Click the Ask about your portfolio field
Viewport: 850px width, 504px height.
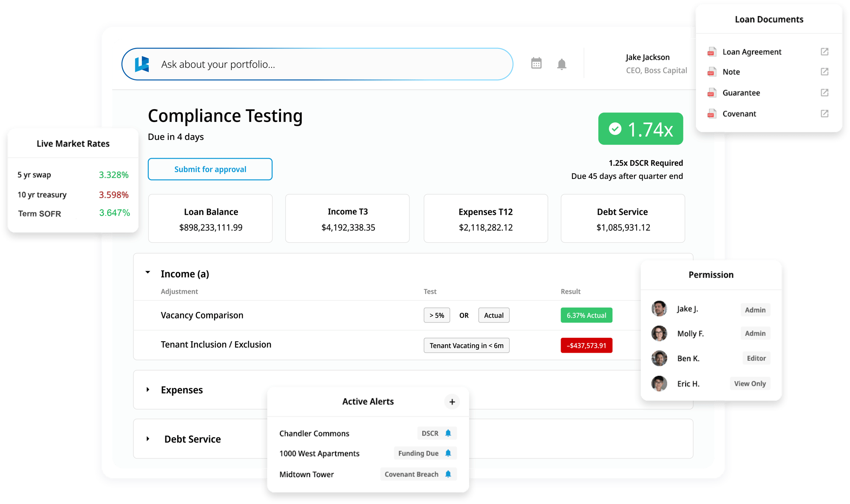(x=317, y=64)
